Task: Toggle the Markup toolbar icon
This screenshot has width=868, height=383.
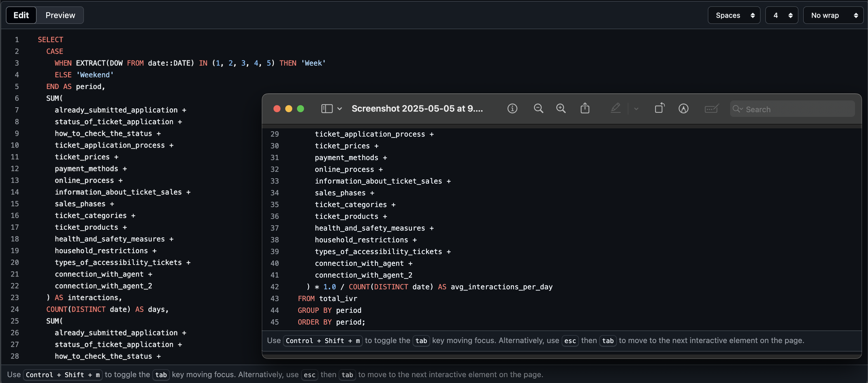Action: pyautogui.click(x=683, y=109)
